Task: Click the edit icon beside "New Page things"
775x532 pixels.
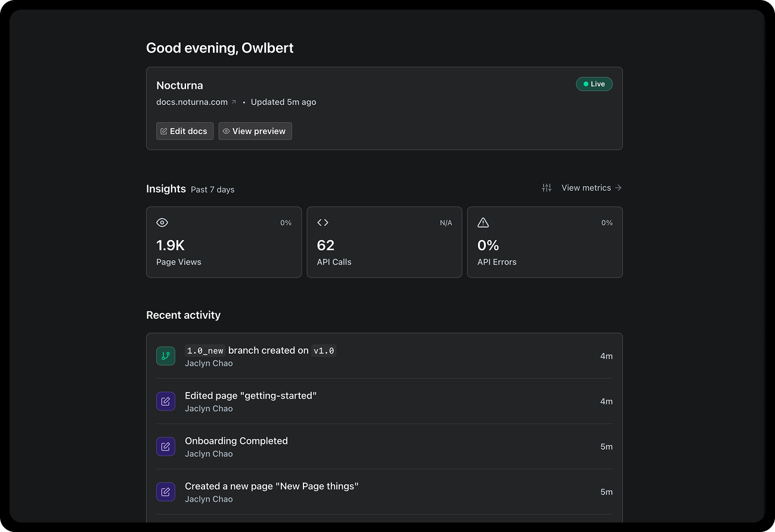Action: (166, 491)
